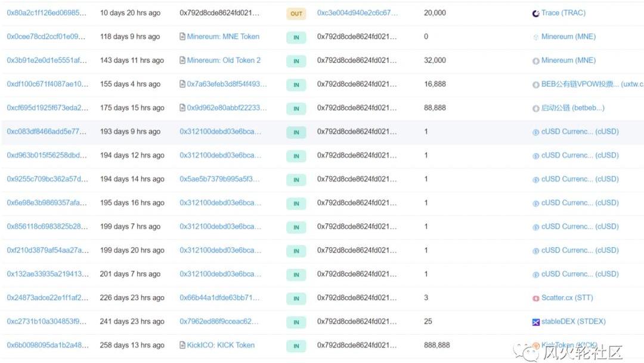View transaction 0xcf695d1925f673eda2
The width and height of the screenshot is (644, 363).
pyautogui.click(x=47, y=107)
